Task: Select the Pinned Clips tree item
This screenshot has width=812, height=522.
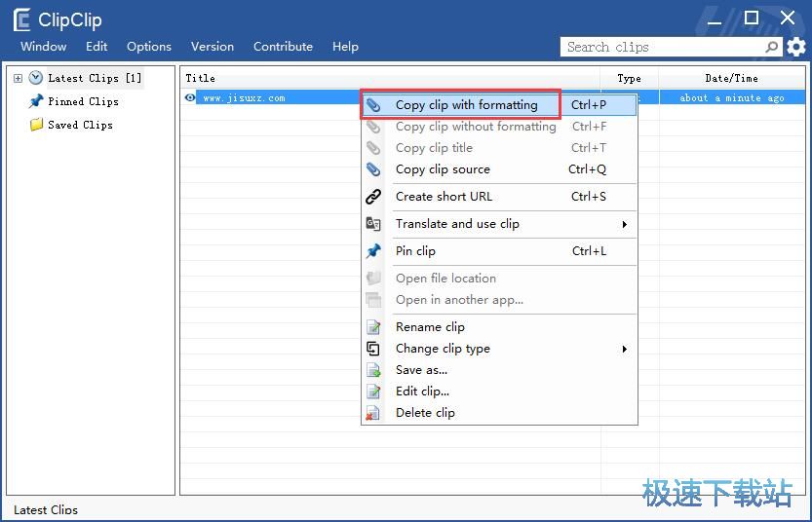Action: point(83,101)
